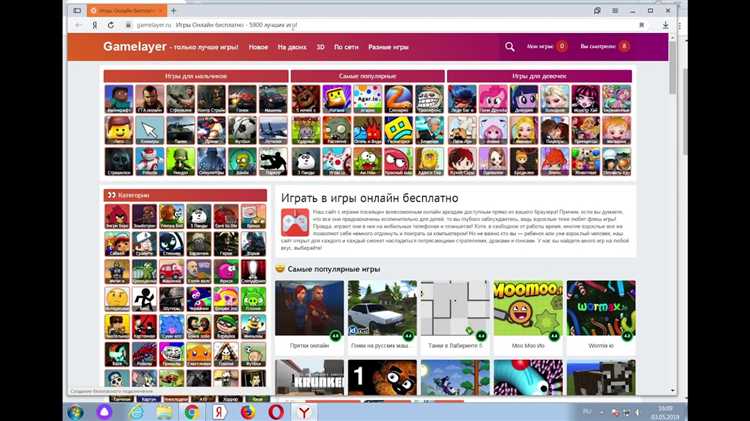
Task: Open the Разные игры menu item
Action: [388, 47]
